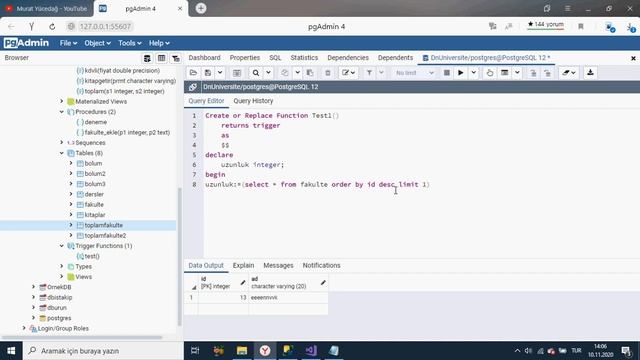The height and width of the screenshot is (360, 640).
Task: Click the Find magnifier icon in the toolbar
Action: pos(256,73)
